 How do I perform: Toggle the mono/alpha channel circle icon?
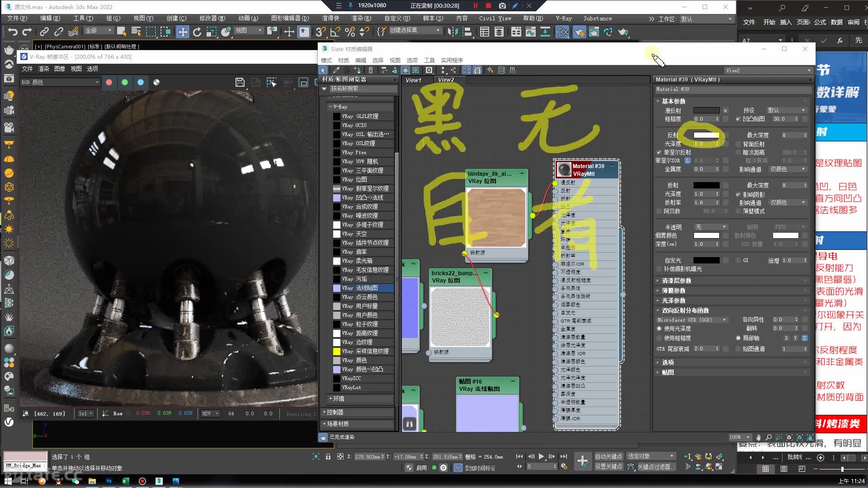[156, 82]
